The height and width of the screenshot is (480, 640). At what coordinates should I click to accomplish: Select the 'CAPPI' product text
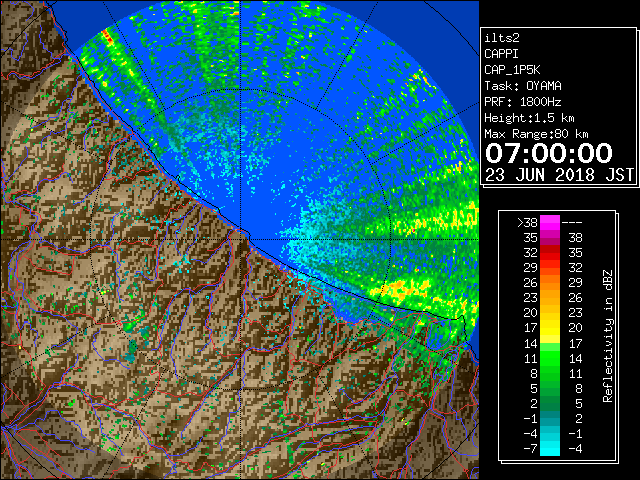[x=501, y=54]
